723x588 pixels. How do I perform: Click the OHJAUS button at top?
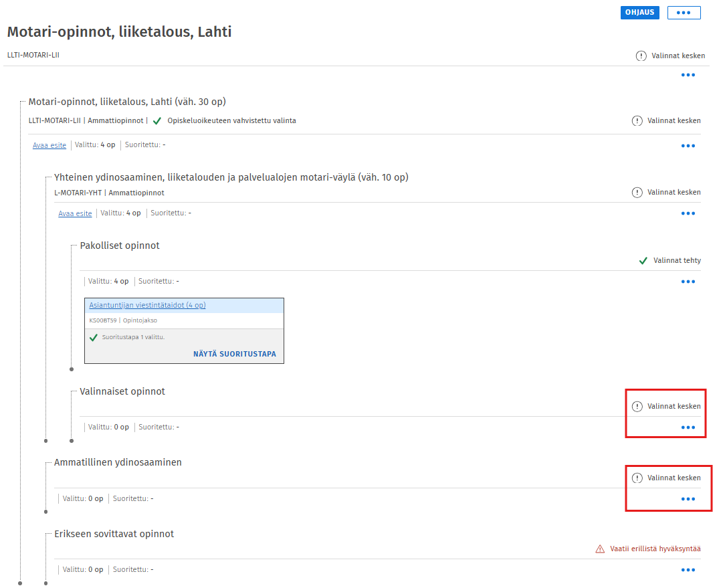639,13
